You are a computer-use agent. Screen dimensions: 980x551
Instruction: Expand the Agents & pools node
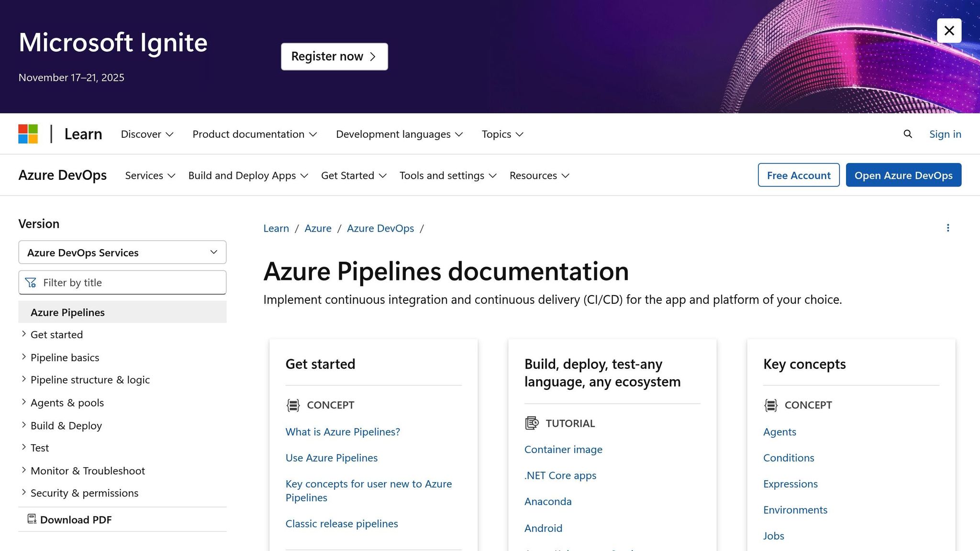pyautogui.click(x=23, y=402)
